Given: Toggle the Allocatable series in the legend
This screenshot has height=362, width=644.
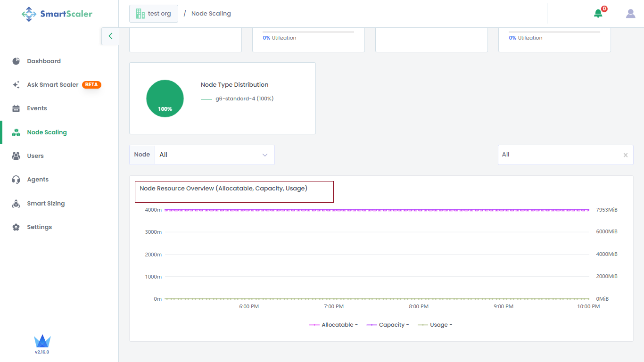Looking at the screenshot, I should click(333, 325).
